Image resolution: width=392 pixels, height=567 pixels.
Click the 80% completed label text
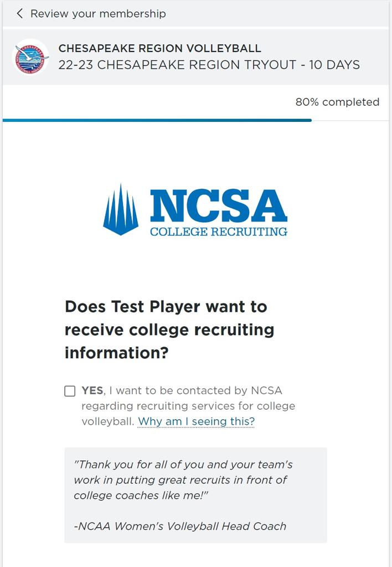pos(336,102)
